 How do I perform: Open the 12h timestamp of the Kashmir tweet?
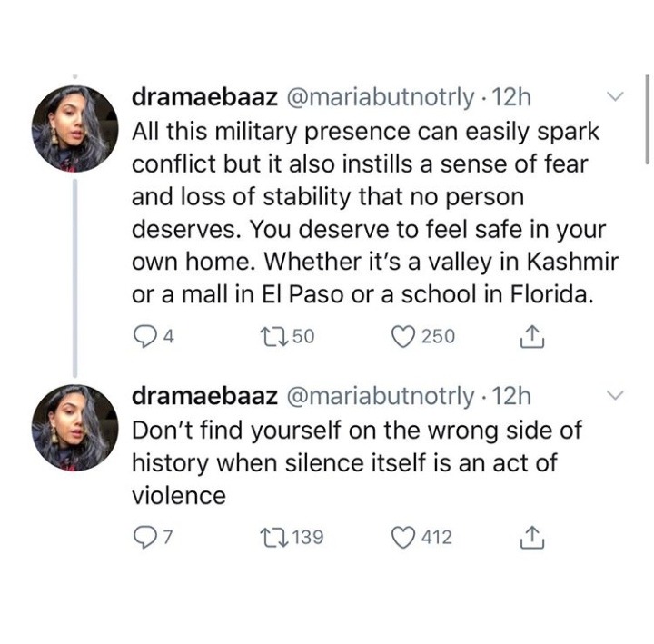click(512, 96)
